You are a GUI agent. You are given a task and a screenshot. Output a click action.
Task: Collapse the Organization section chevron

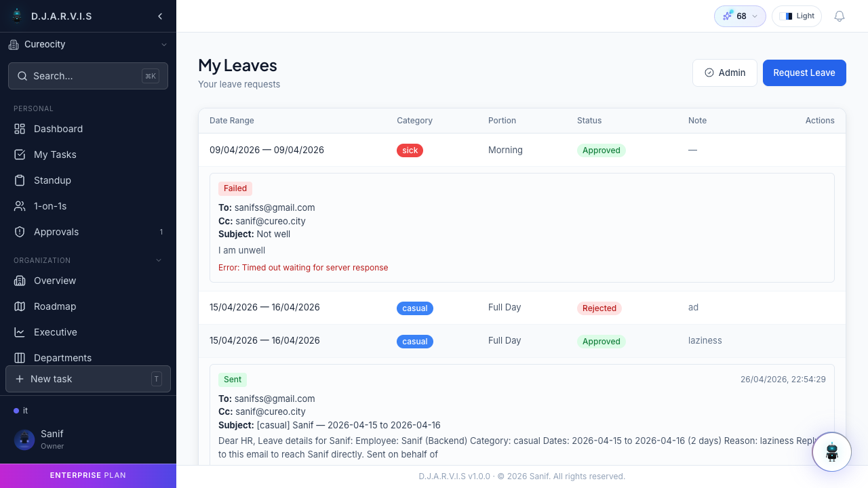pyautogui.click(x=159, y=260)
